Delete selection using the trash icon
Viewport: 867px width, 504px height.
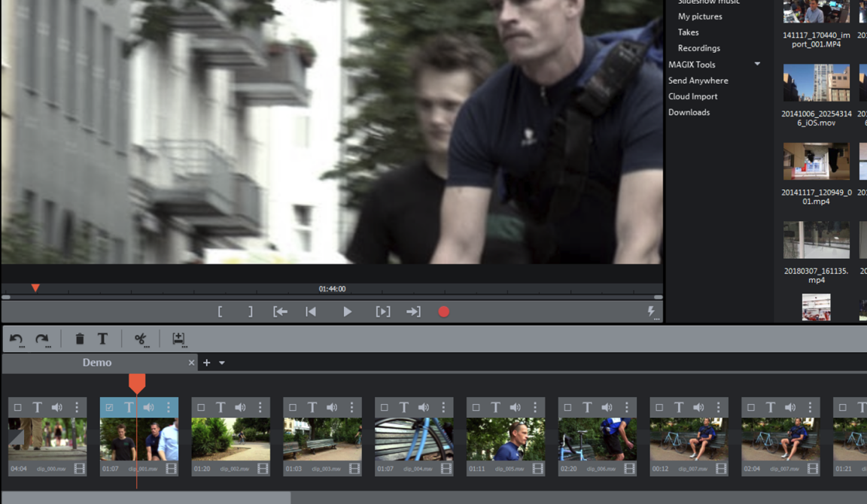point(80,339)
